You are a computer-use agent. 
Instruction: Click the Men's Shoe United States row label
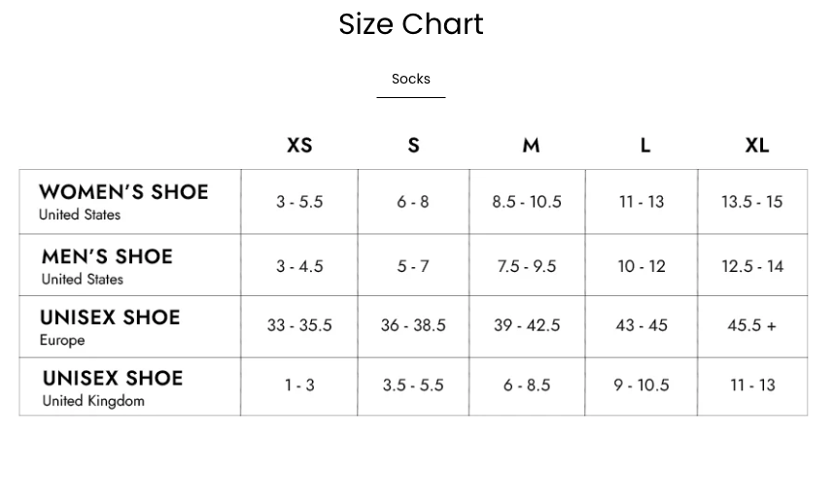click(107, 265)
